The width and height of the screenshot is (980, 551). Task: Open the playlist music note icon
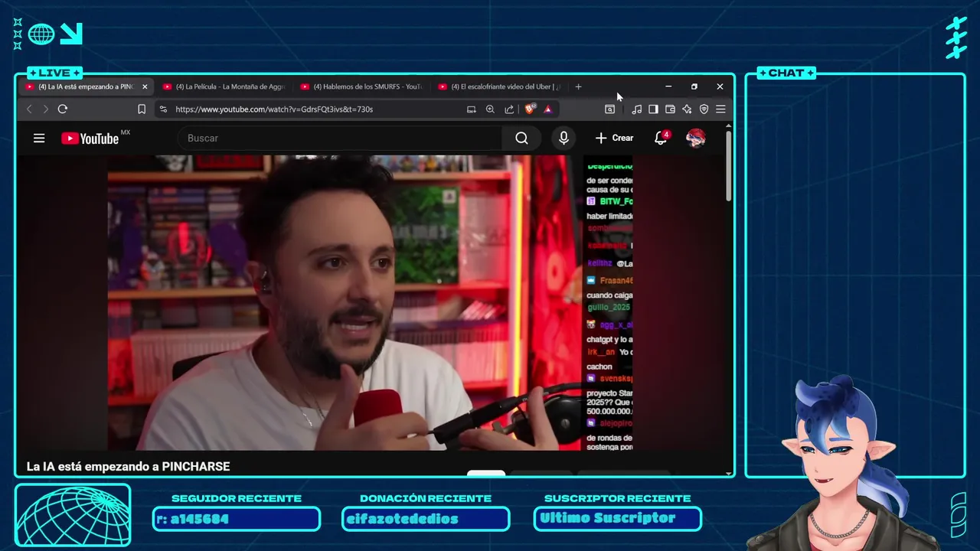[x=637, y=109]
